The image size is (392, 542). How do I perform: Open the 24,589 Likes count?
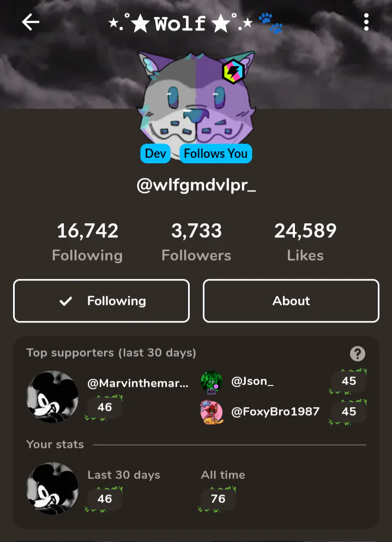pyautogui.click(x=305, y=242)
